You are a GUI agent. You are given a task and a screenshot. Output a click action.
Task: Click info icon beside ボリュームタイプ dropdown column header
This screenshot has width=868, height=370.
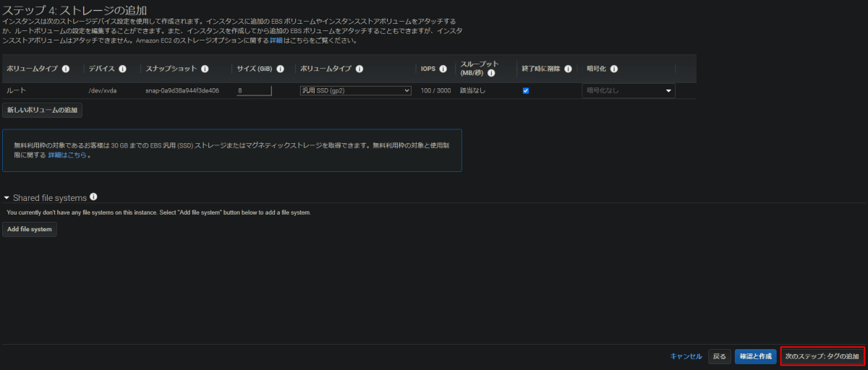point(359,69)
